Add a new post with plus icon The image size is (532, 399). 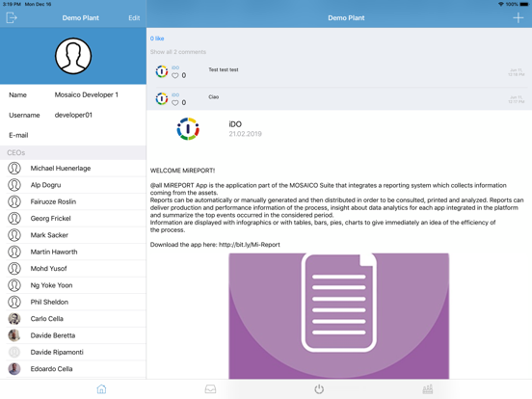point(518,17)
